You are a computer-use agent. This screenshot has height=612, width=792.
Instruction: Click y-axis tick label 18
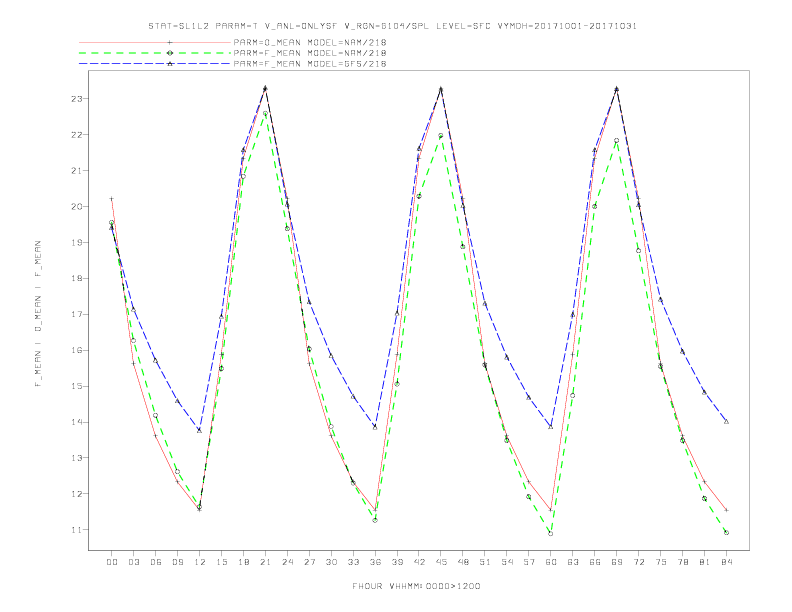76,278
